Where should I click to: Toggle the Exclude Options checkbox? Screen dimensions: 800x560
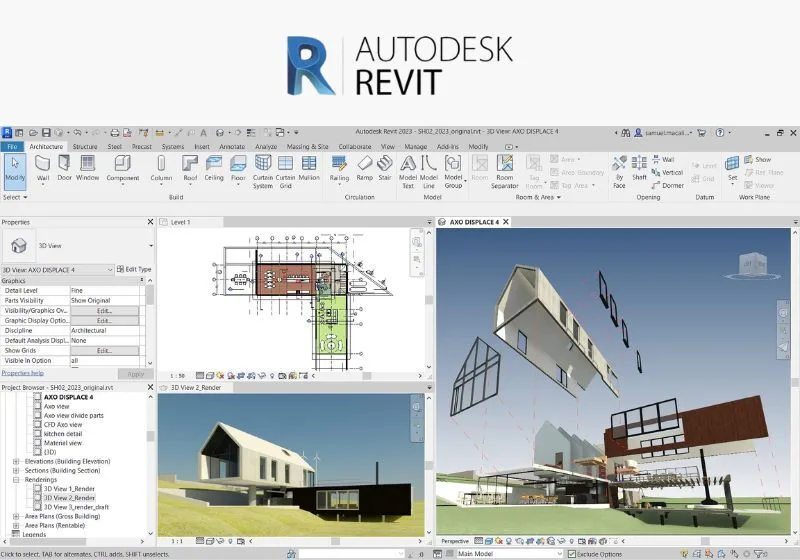571,554
